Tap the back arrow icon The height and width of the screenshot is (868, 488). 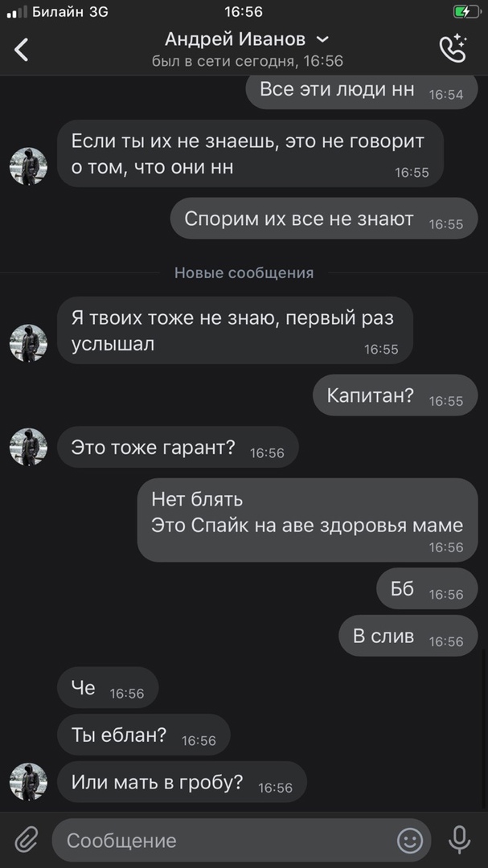tap(21, 49)
